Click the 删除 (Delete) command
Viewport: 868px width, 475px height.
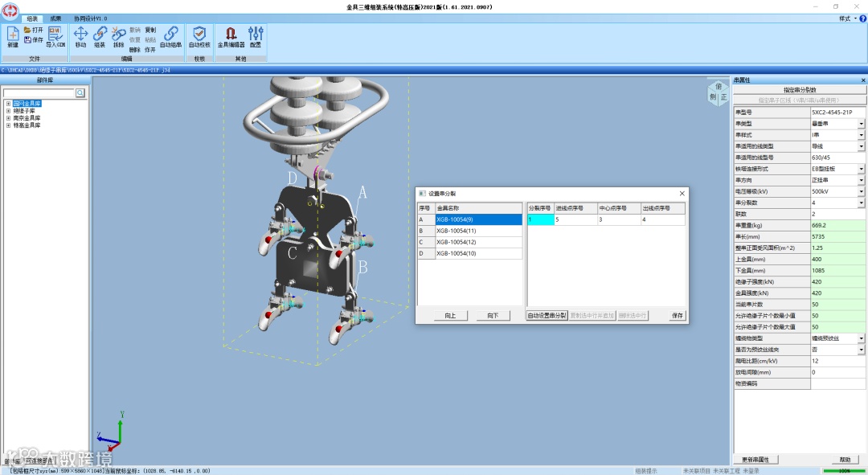click(134, 50)
